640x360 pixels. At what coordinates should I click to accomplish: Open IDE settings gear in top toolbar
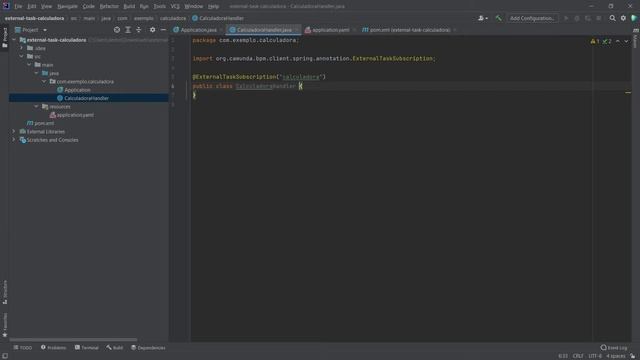(x=623, y=18)
